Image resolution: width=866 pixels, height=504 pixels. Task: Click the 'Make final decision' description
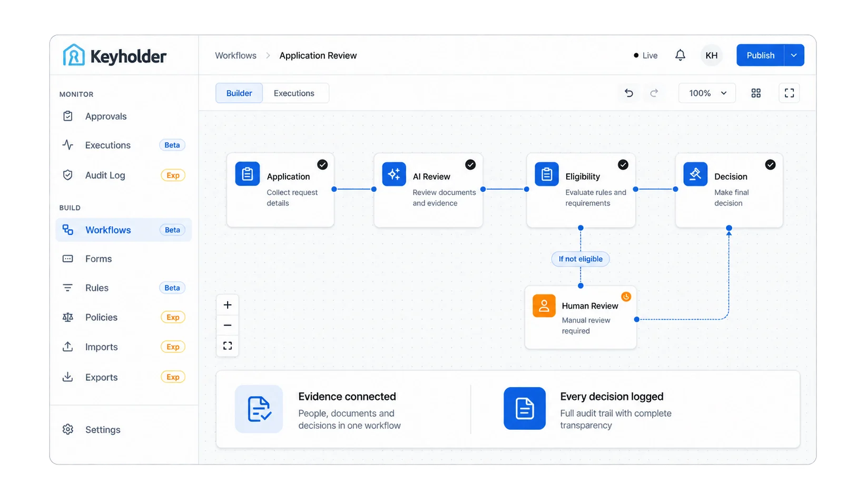732,197
